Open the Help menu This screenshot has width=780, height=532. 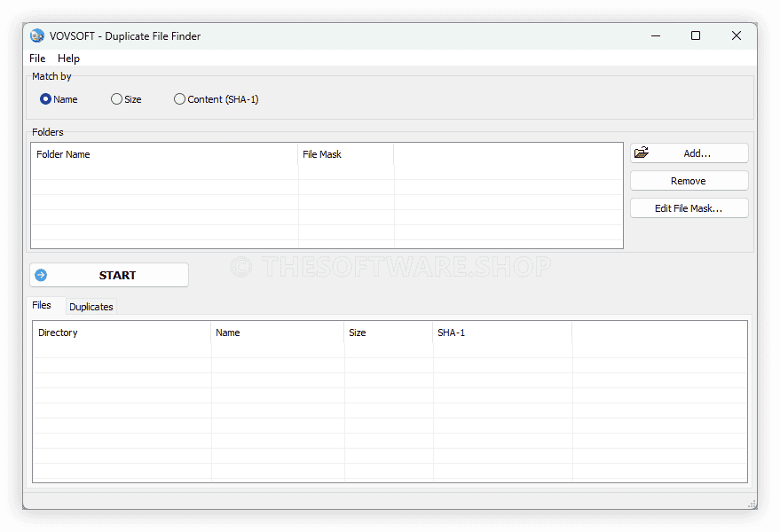coord(68,59)
